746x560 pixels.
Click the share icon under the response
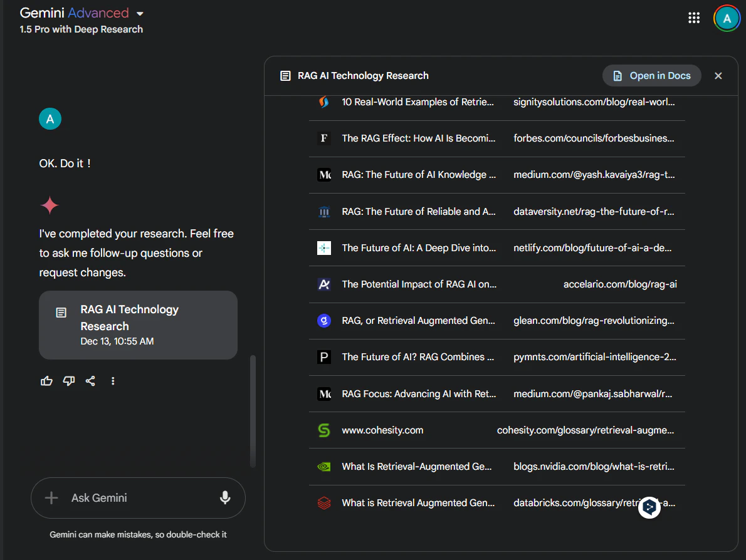coord(90,381)
